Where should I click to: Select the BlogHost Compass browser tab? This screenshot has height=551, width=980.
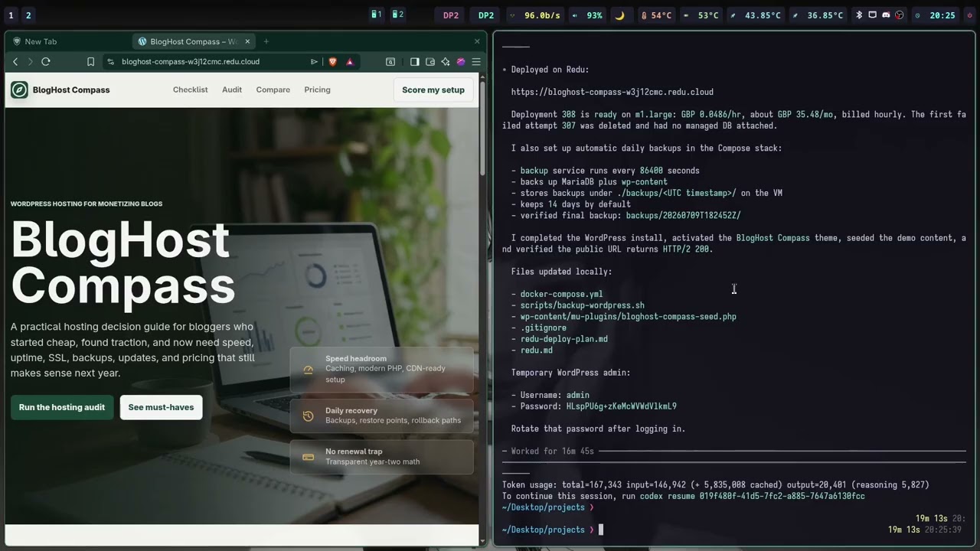pyautogui.click(x=193, y=41)
